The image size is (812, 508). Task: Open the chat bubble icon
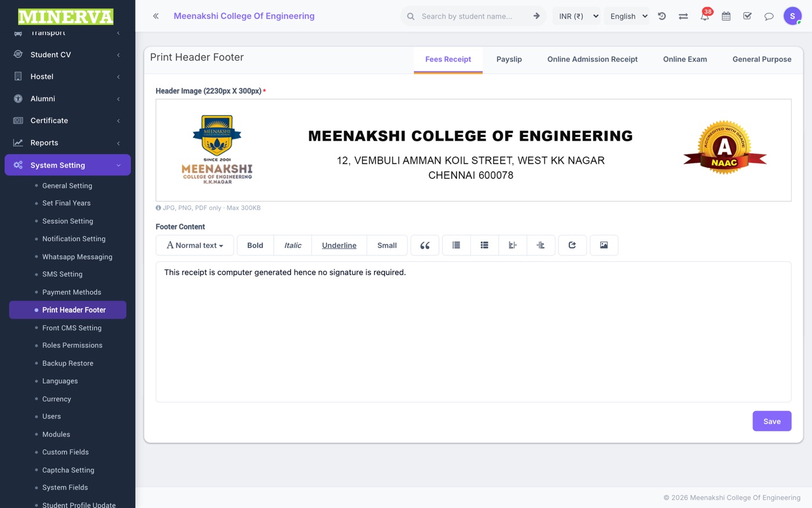coord(769,16)
